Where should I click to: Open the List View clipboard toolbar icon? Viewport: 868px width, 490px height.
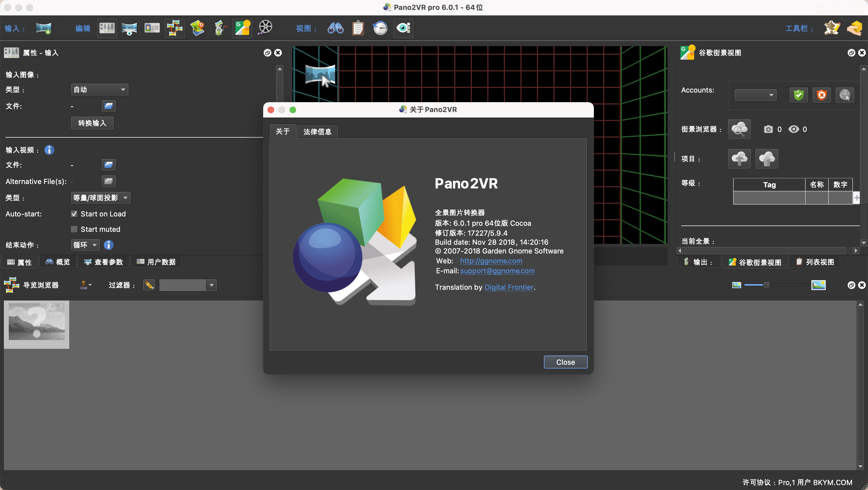(358, 28)
